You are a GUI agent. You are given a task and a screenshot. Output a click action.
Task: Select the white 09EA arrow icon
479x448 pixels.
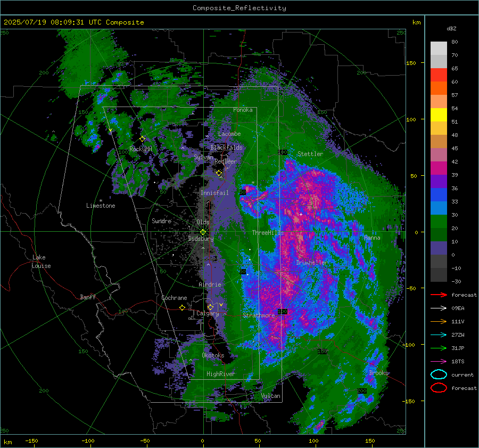click(439, 308)
